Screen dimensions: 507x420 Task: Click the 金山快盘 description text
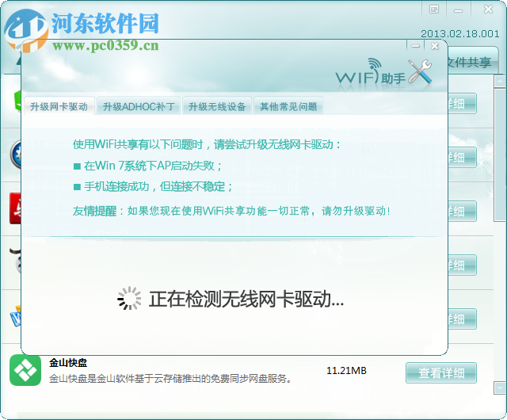point(170,378)
